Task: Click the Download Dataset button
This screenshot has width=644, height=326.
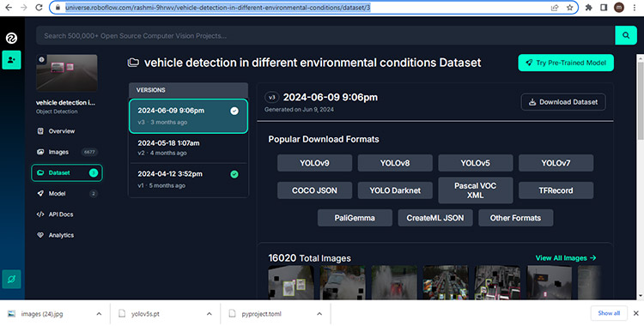Action: pyautogui.click(x=563, y=102)
